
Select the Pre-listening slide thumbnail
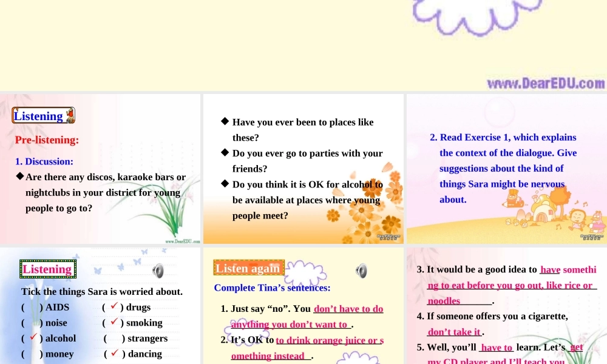[x=100, y=169]
